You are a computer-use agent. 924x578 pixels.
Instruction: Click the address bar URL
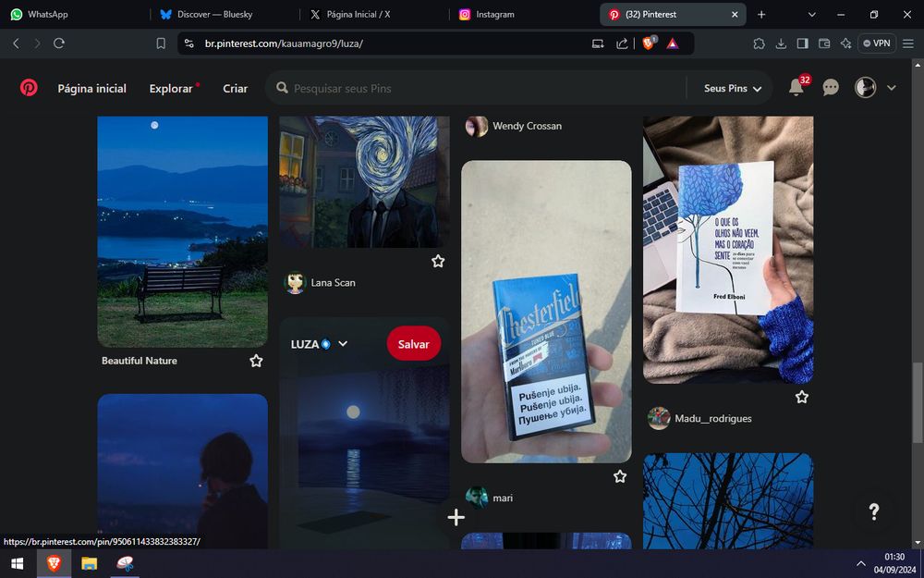(x=284, y=43)
